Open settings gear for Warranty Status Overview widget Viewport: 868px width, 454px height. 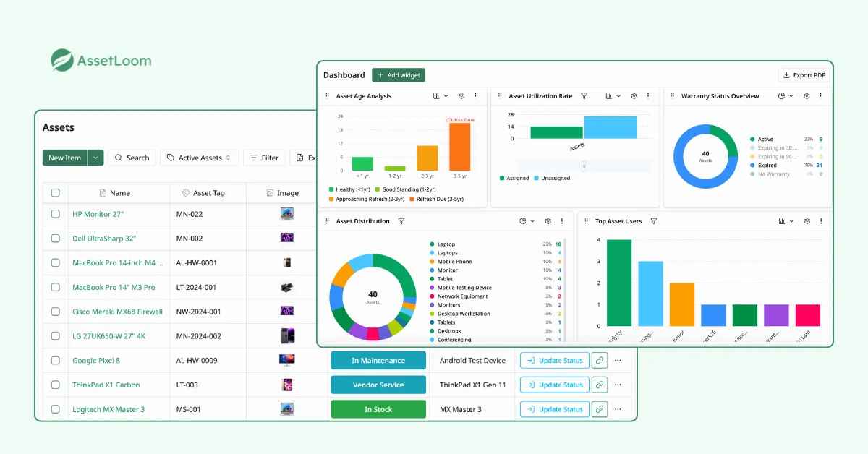[807, 96]
